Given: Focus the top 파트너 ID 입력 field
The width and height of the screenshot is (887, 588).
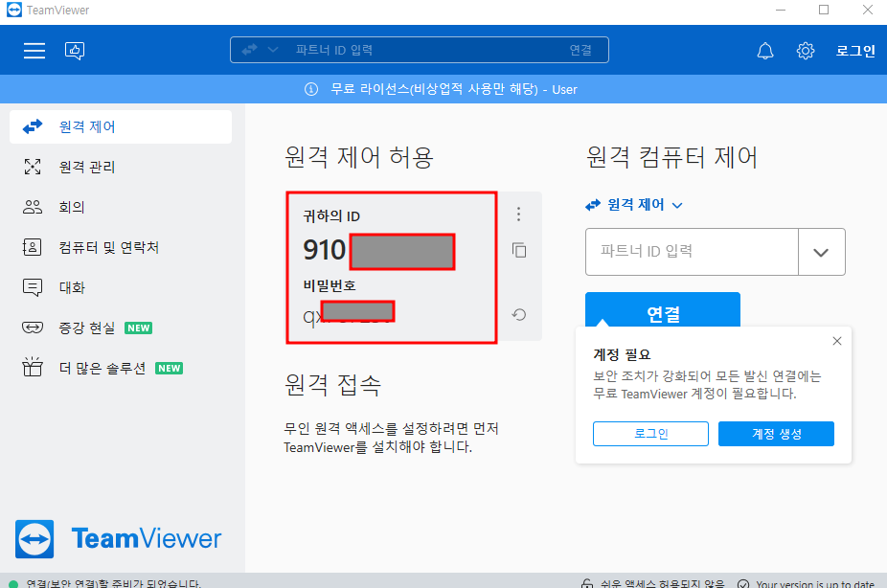Looking at the screenshot, I should [420, 50].
